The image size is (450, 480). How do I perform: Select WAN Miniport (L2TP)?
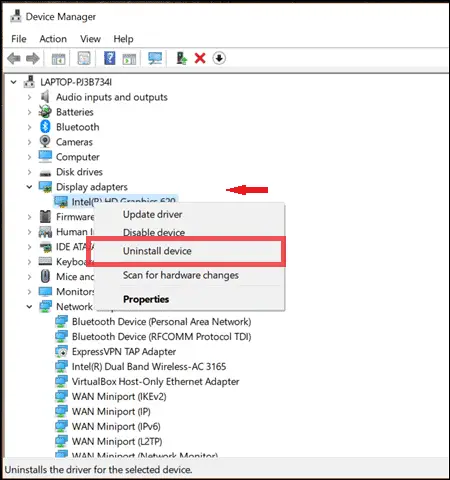117,442
